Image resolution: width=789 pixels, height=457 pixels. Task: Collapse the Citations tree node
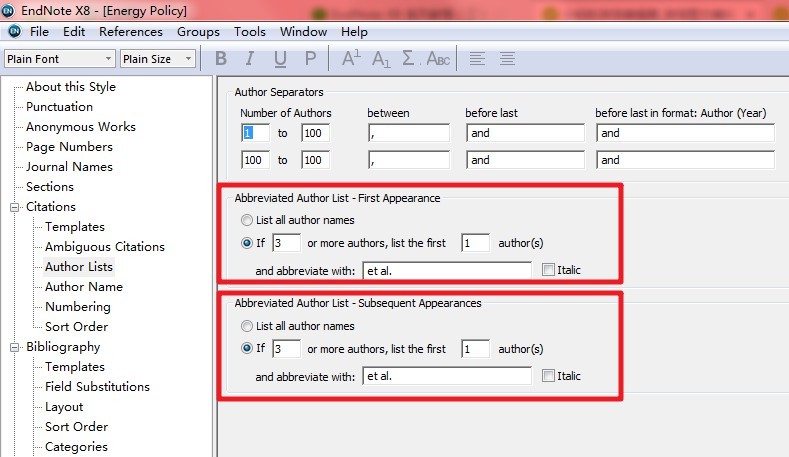[x=15, y=207]
